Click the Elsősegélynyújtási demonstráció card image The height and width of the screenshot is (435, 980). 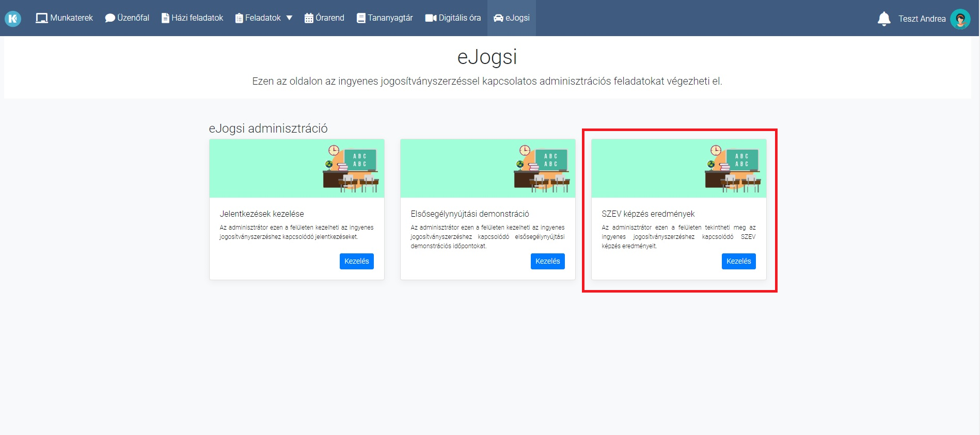[488, 168]
